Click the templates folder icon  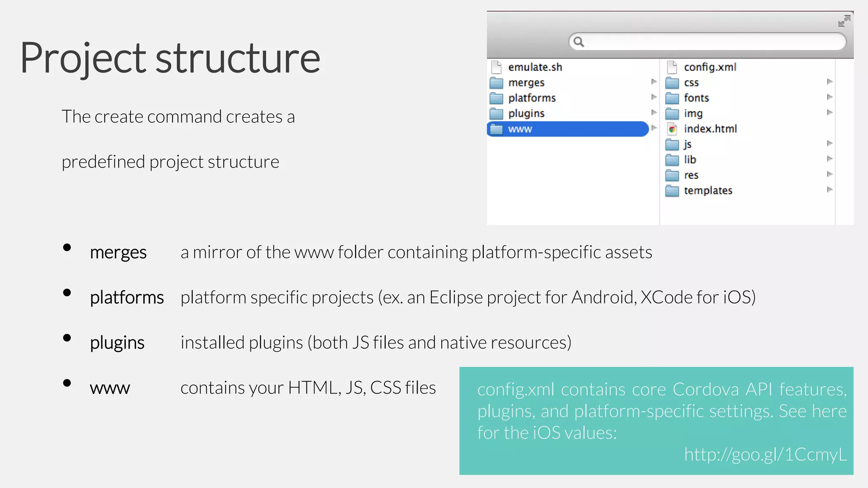pos(672,191)
